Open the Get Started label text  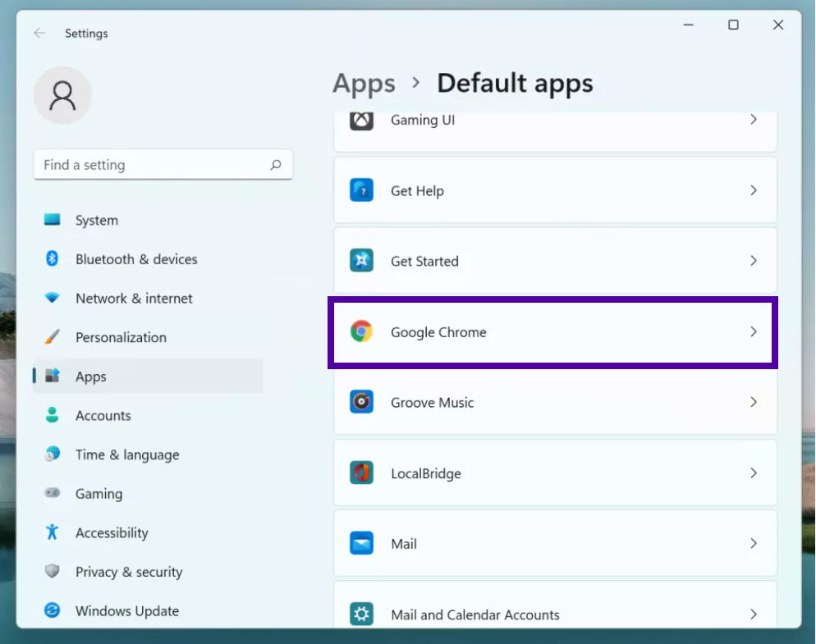(x=424, y=261)
